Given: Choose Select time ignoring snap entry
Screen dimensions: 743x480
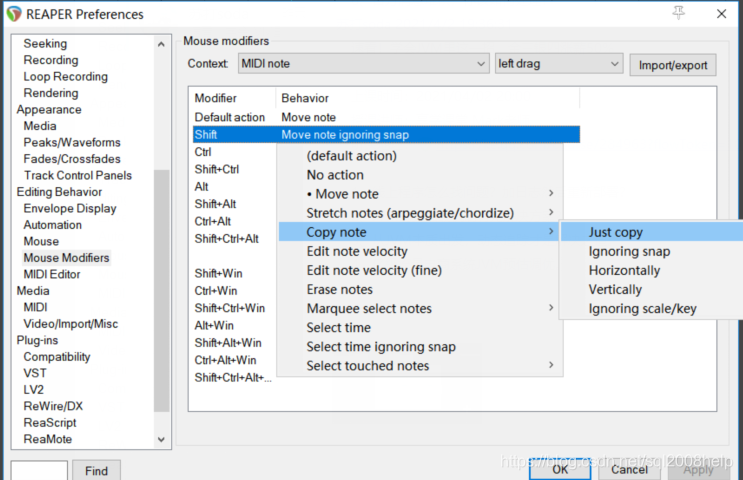Looking at the screenshot, I should click(420, 347).
